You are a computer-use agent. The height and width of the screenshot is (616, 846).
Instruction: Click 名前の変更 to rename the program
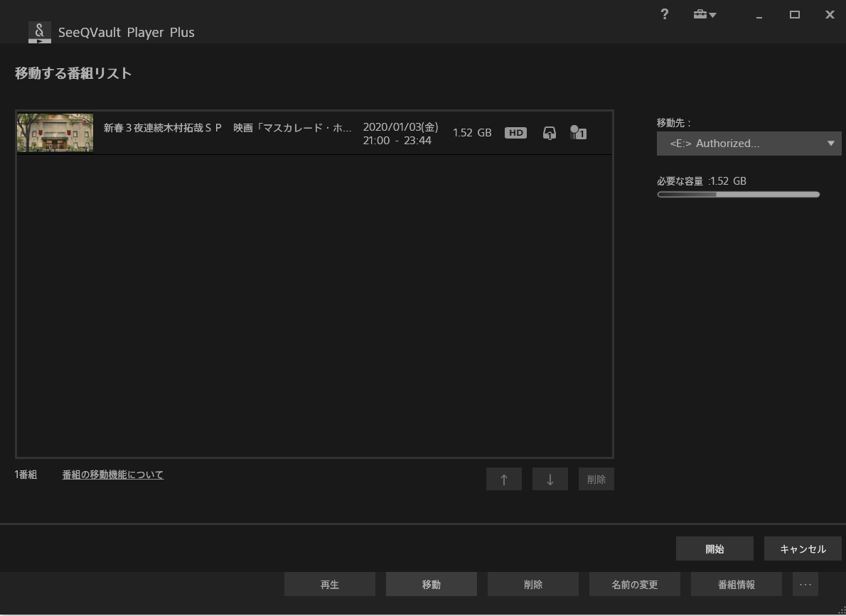[634, 584]
